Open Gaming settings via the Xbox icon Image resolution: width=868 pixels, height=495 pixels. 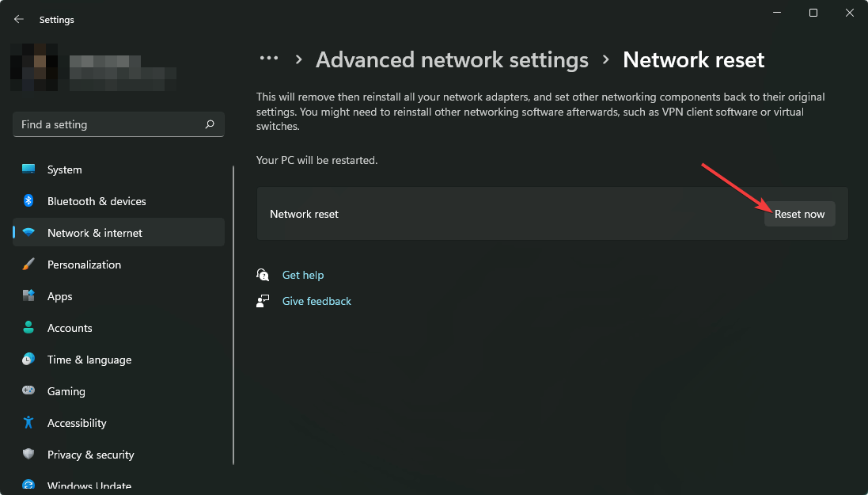[27, 390]
